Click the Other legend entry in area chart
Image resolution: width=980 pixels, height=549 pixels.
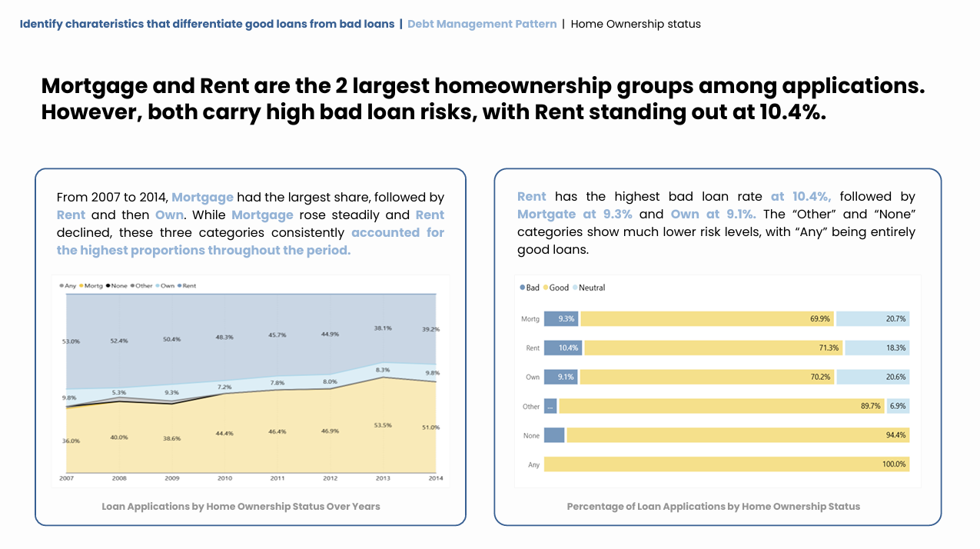click(x=141, y=286)
